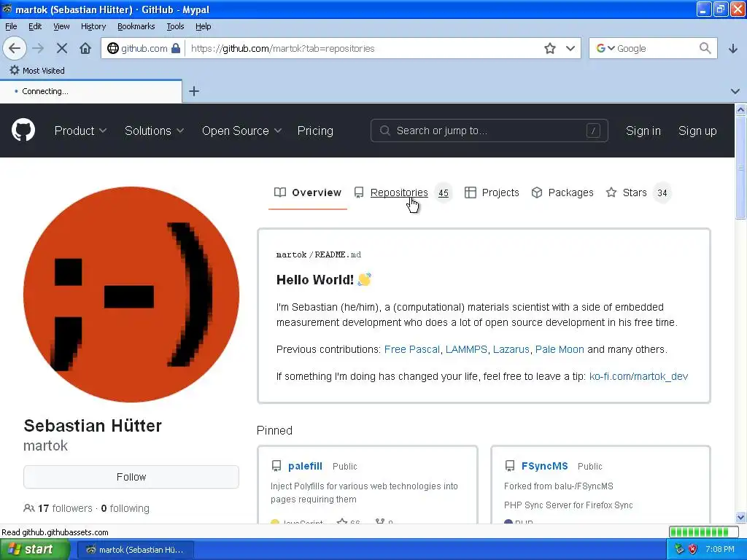Open the Downloads arrow icon

[733, 48]
